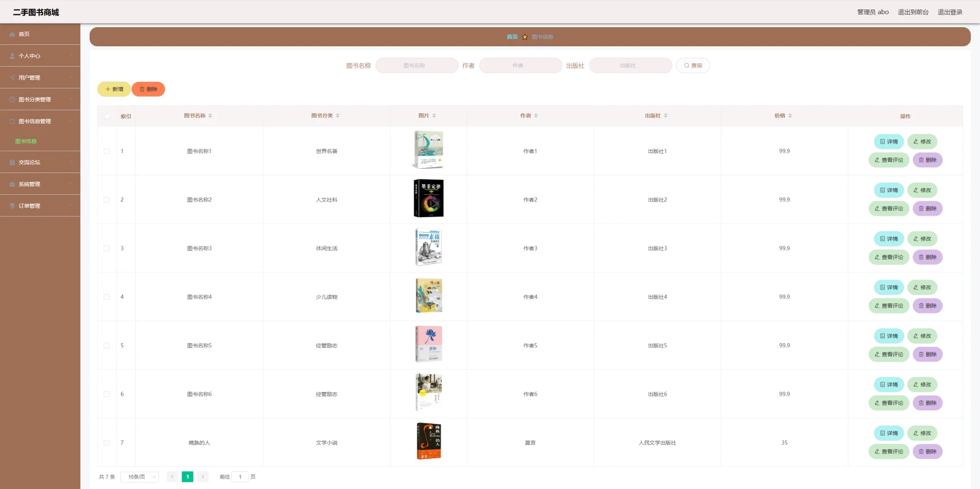Click the 用户管理 icon in sidebar
Image resolution: width=980 pixels, height=489 pixels.
pos(12,78)
